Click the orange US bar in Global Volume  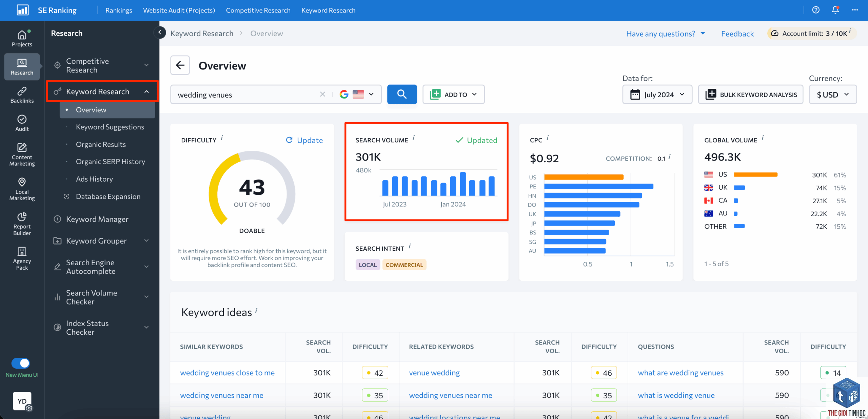755,174
